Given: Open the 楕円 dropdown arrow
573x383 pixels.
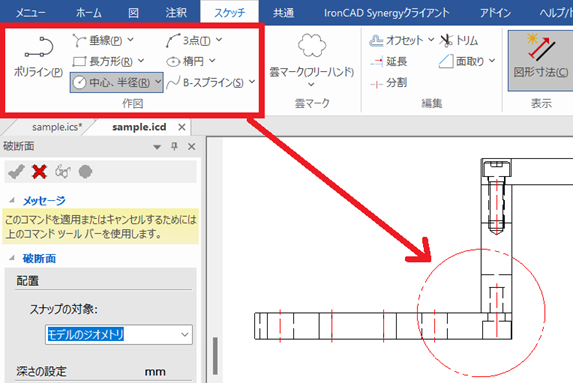Looking at the screenshot, I should 212,61.
